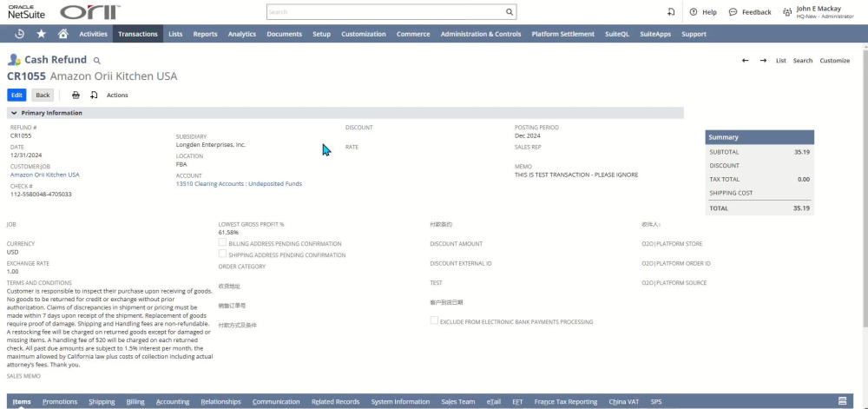Open the Documents menu
The image size is (868, 409).
(284, 34)
